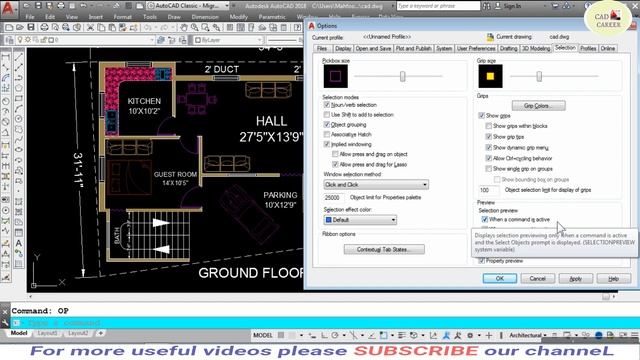Select the Line tool in the Draw toolbar
This screenshot has height=360, width=640.
[x=18, y=57]
